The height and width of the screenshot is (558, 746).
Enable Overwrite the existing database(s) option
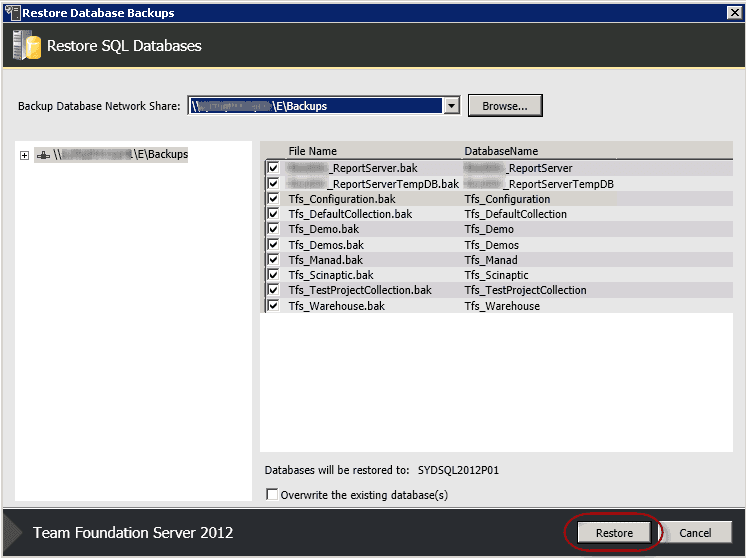(272, 494)
